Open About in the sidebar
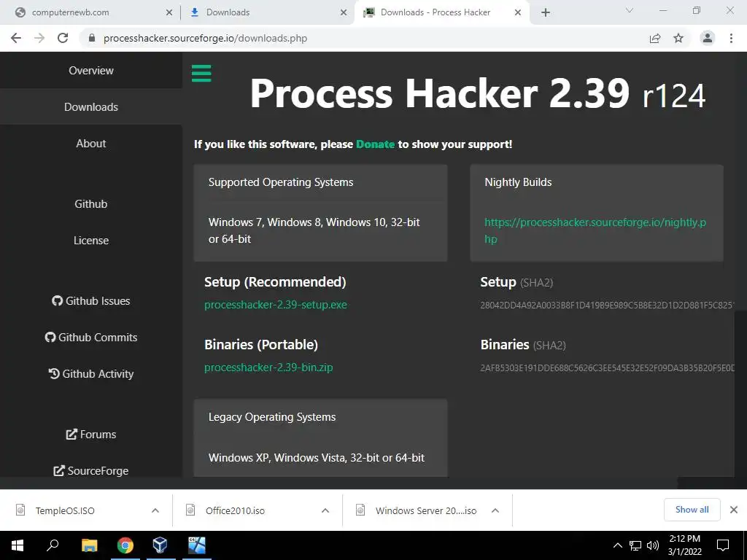Viewport: 747px width, 560px height. pyautogui.click(x=91, y=144)
